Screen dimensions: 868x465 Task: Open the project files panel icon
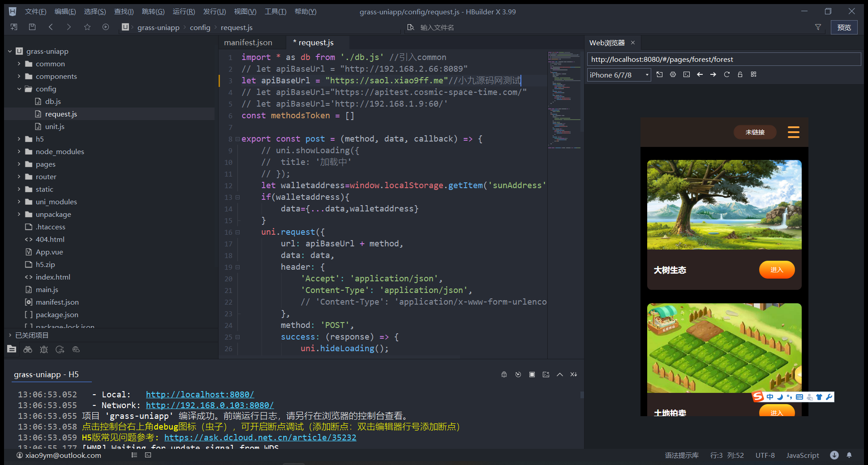12,349
